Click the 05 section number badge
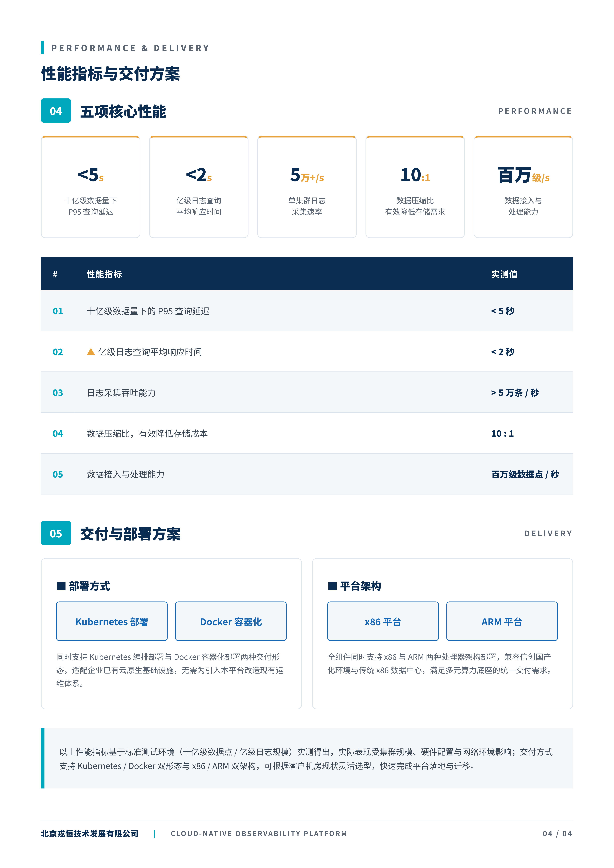 (56, 533)
